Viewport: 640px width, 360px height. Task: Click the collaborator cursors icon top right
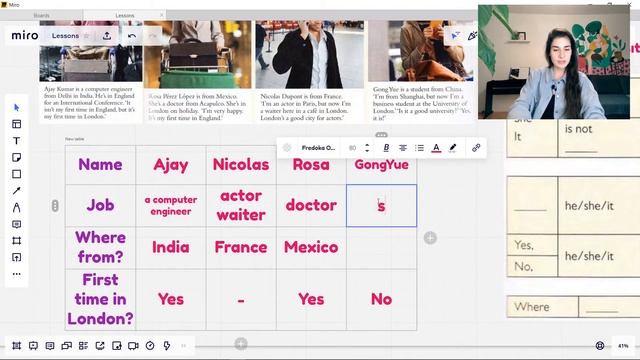coord(455,36)
